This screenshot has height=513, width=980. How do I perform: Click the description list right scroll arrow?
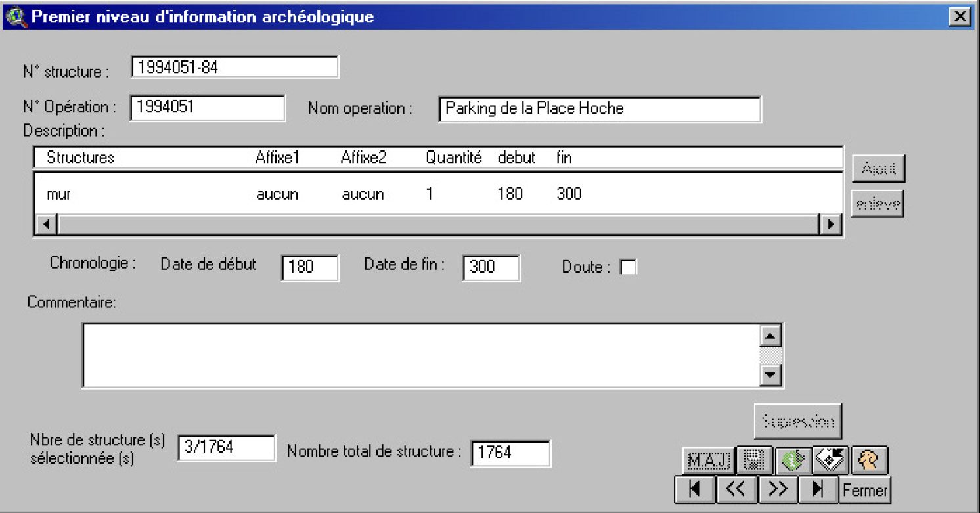click(830, 225)
